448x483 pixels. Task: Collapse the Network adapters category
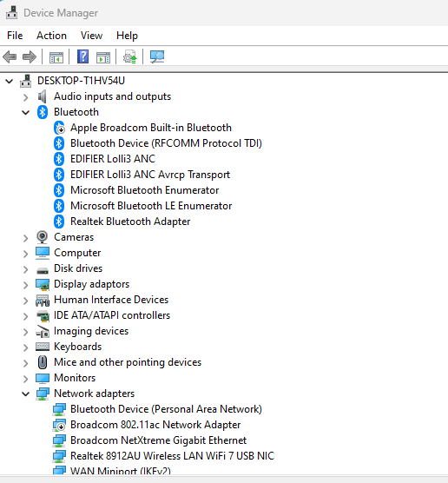point(25,394)
